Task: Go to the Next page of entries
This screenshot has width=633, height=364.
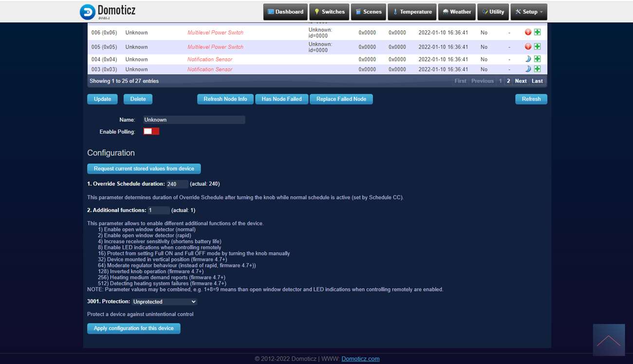Action: [x=521, y=81]
